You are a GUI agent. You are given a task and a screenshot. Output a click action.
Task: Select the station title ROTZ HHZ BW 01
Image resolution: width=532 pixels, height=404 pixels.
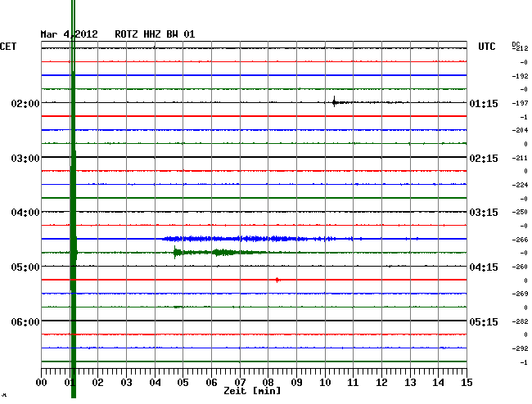tap(155, 34)
